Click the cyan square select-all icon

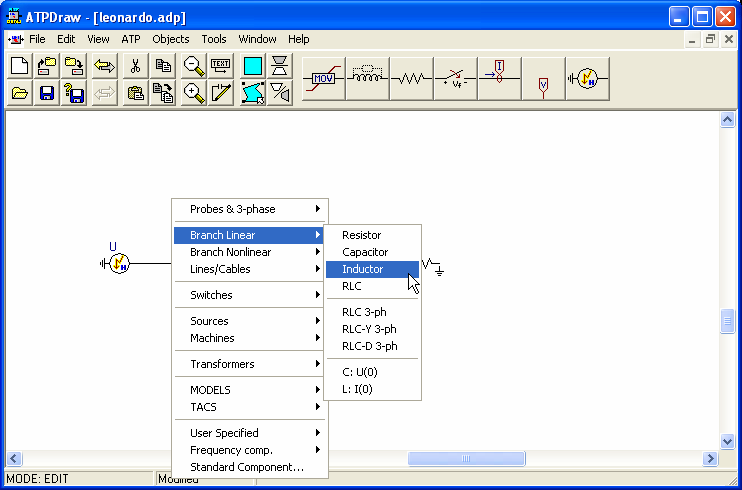pyautogui.click(x=253, y=65)
